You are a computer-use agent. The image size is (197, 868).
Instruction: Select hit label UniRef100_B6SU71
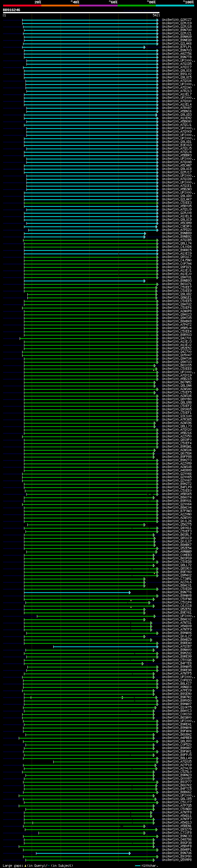[x=177, y=284]
